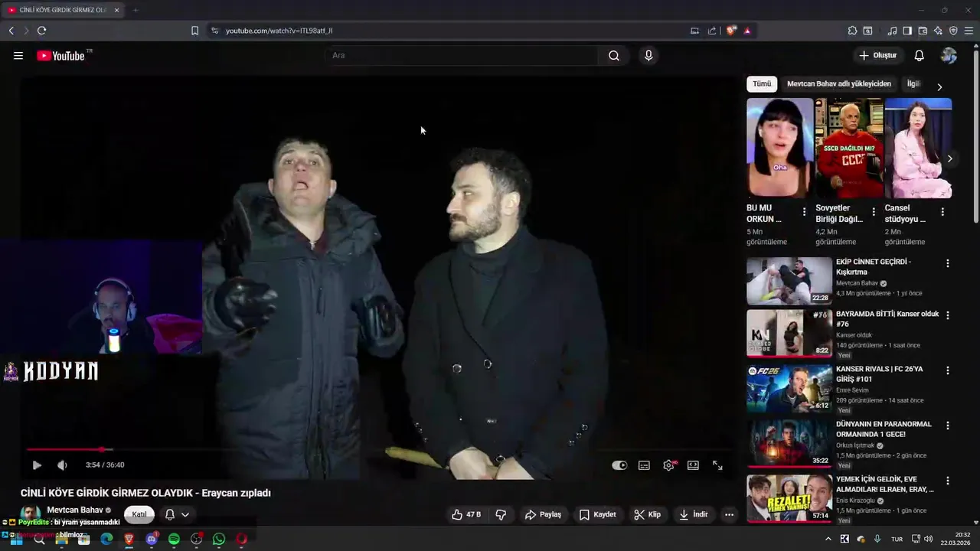Image resolution: width=980 pixels, height=551 pixels.
Task: Open the account avatar menu
Action: [x=949, y=56]
